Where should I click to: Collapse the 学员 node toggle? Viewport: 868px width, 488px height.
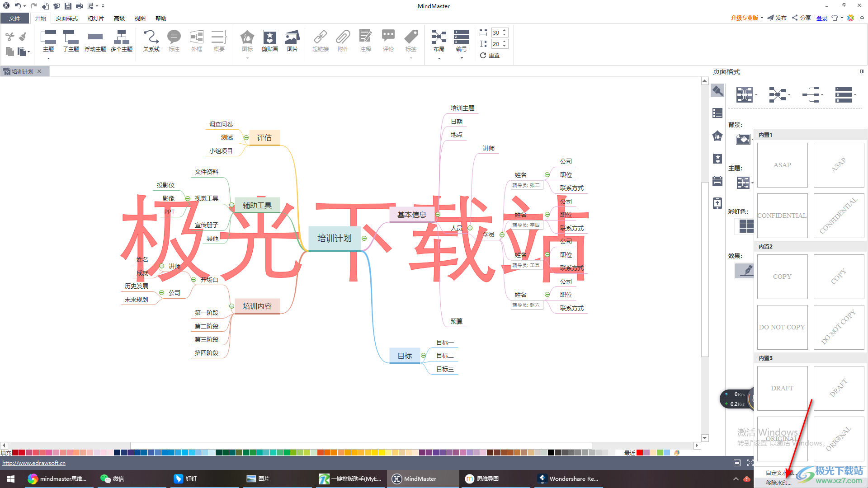click(502, 235)
